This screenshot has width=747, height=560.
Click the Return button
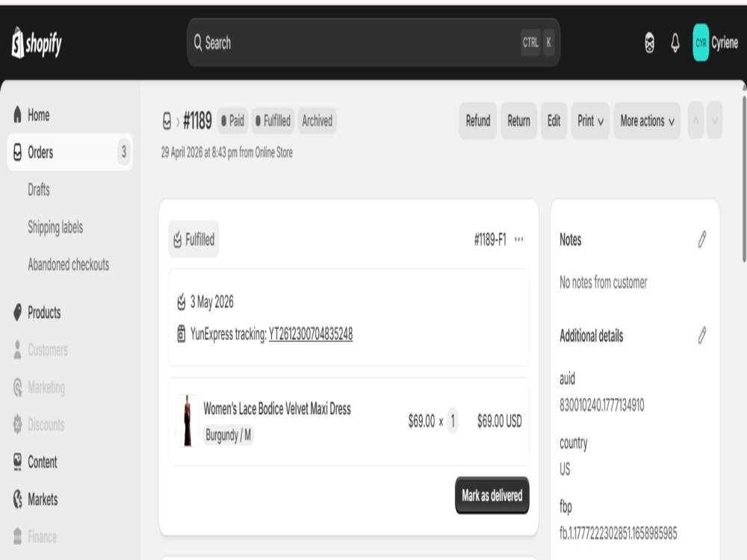518,121
